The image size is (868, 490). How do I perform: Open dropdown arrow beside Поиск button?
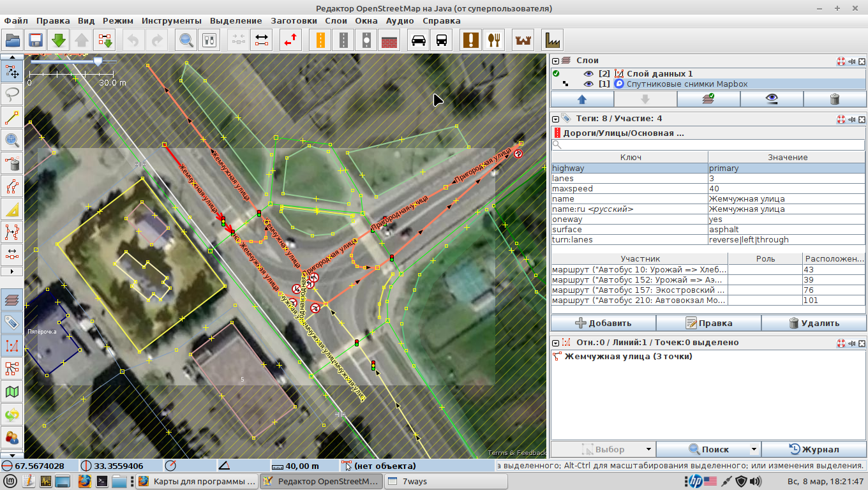click(754, 449)
